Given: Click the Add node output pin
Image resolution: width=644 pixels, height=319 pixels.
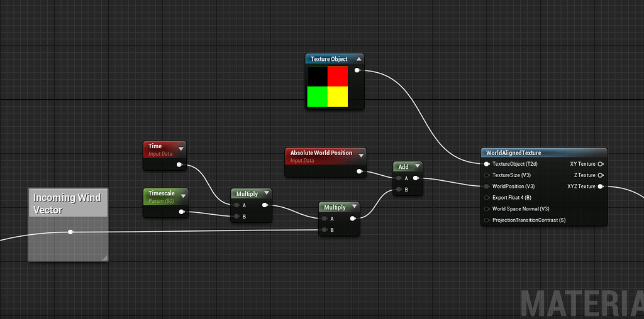Looking at the screenshot, I should 415,178.
